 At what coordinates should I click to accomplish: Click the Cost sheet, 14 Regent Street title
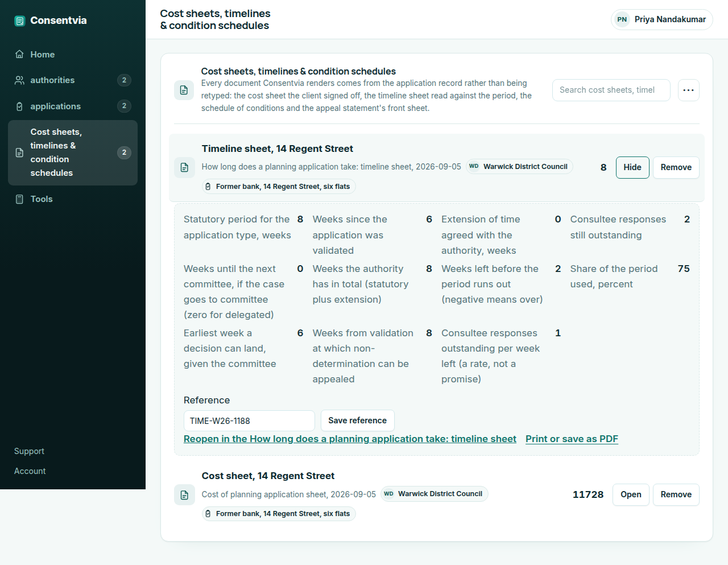(x=268, y=476)
